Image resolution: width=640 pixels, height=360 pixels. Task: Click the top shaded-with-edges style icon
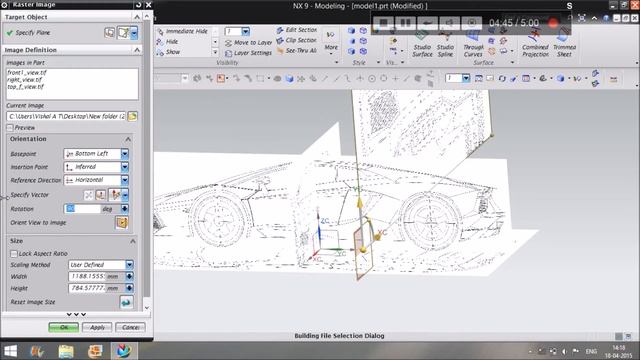point(351,31)
